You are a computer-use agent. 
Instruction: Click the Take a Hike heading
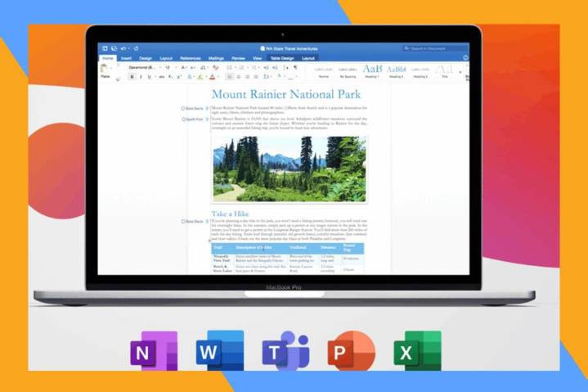(x=230, y=214)
